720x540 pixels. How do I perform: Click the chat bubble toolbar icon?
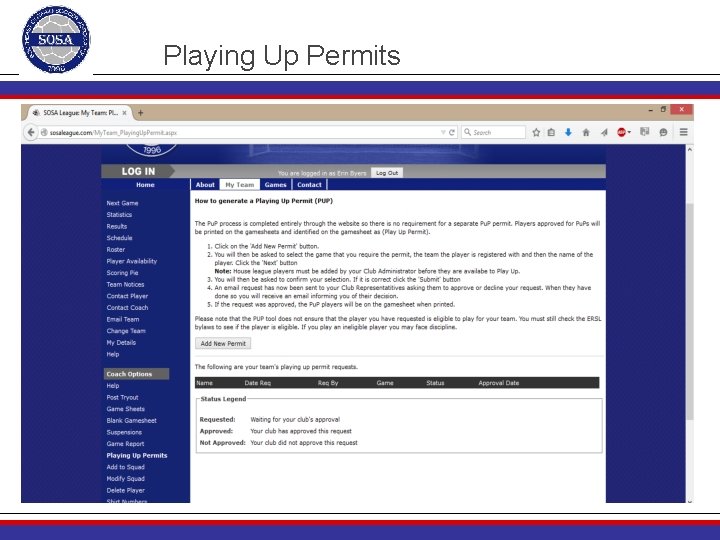tap(663, 132)
